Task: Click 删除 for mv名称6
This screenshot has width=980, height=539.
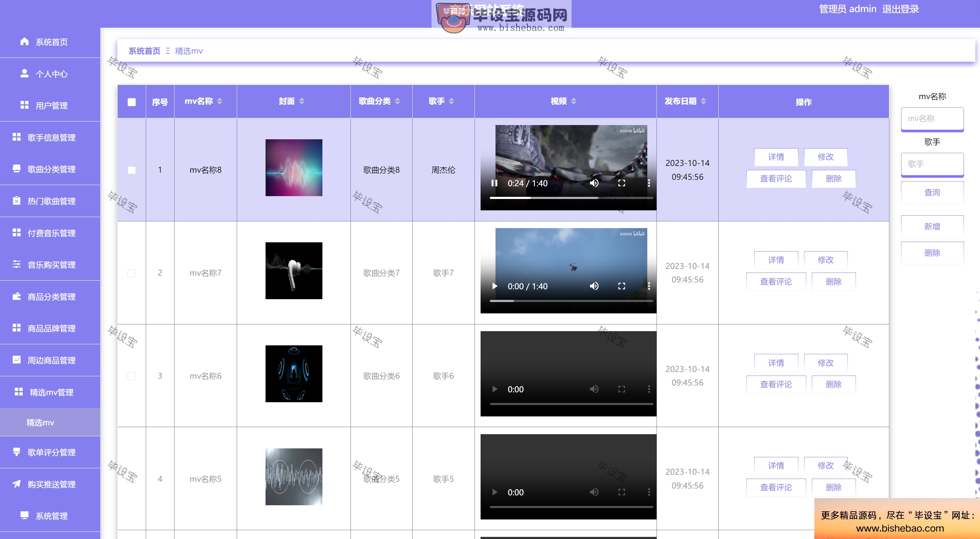Action: point(834,384)
